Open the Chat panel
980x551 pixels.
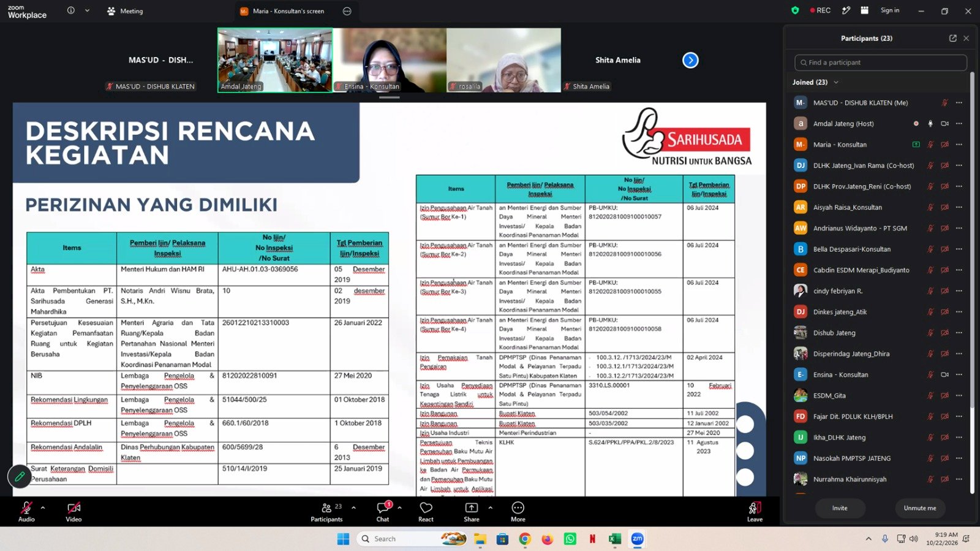click(x=383, y=511)
